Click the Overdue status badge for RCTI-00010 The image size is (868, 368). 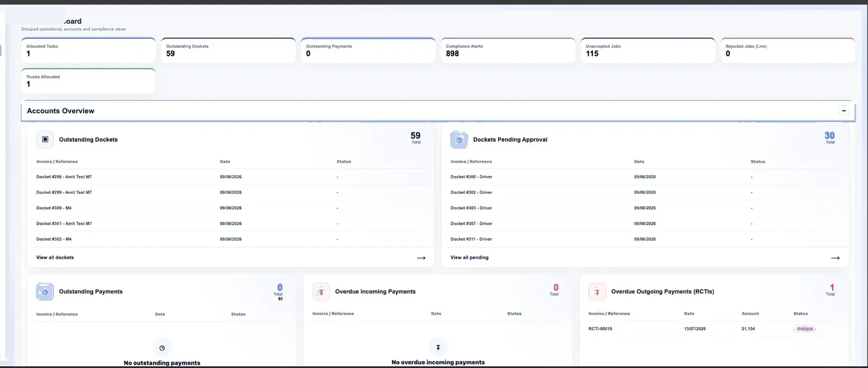805,329
